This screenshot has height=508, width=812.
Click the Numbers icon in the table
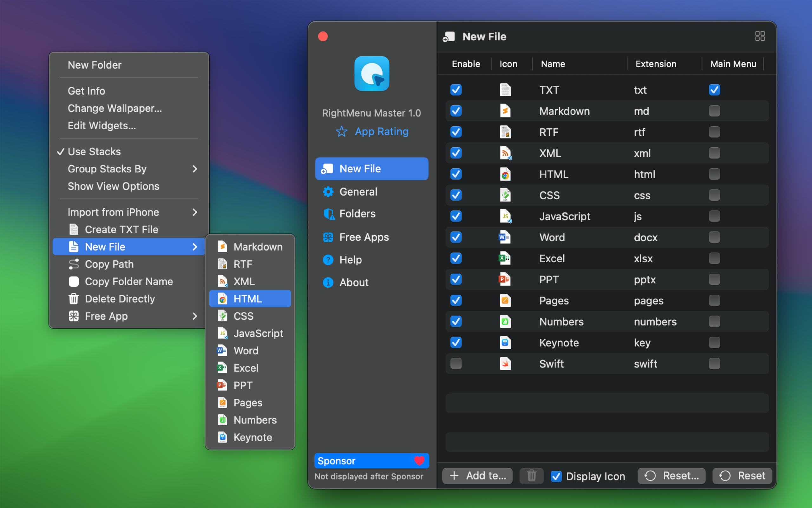click(x=505, y=322)
